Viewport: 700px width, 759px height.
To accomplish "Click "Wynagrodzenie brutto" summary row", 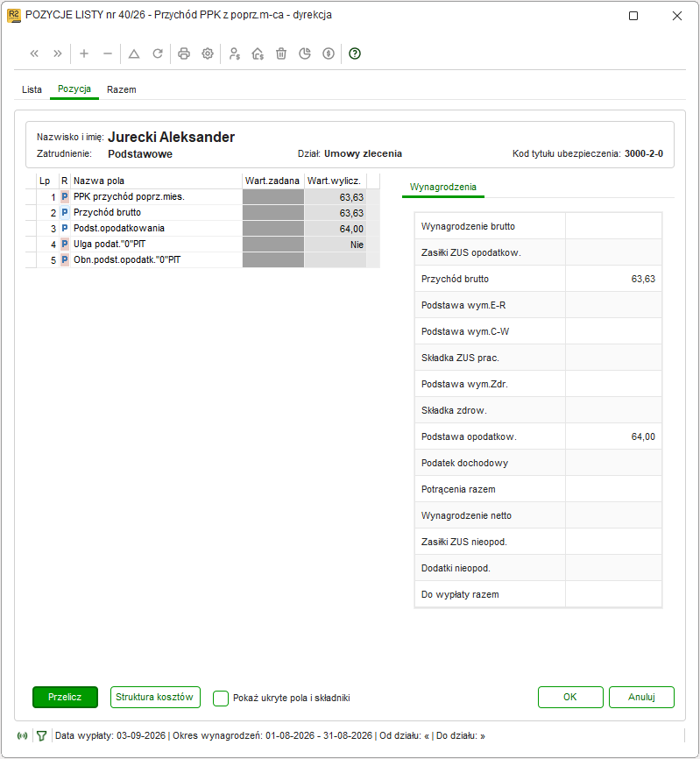I will click(x=538, y=226).
